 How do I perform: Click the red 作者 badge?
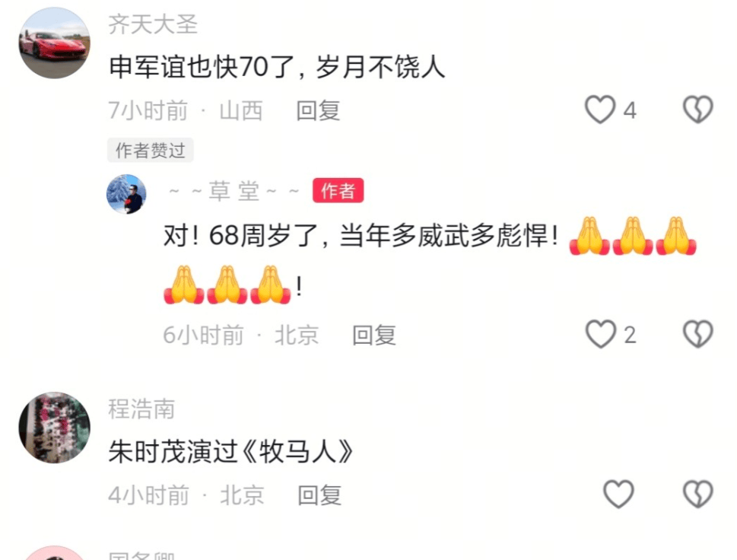(338, 190)
